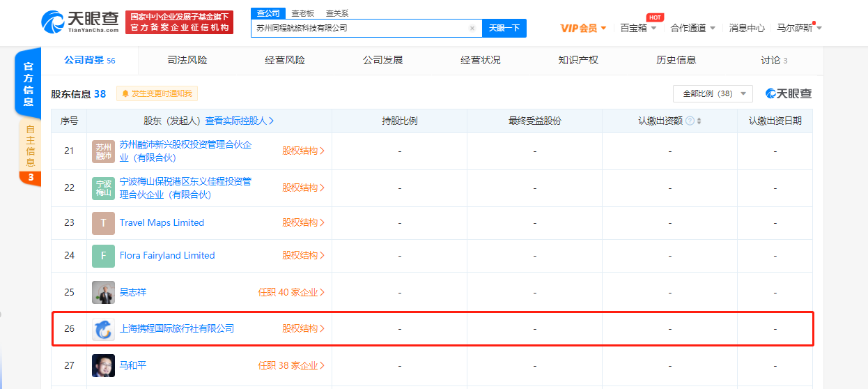
Task: Click the 认缴出资日期 column header
Action: 775,121
